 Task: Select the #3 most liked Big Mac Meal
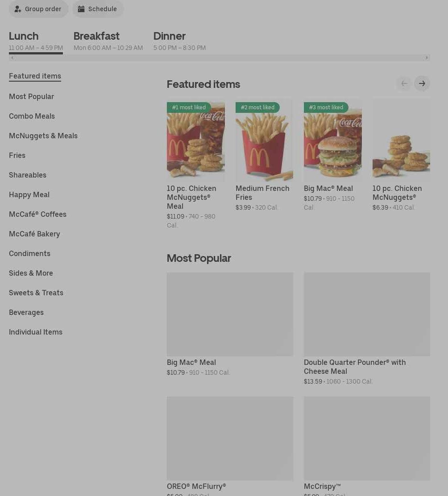tap(333, 155)
